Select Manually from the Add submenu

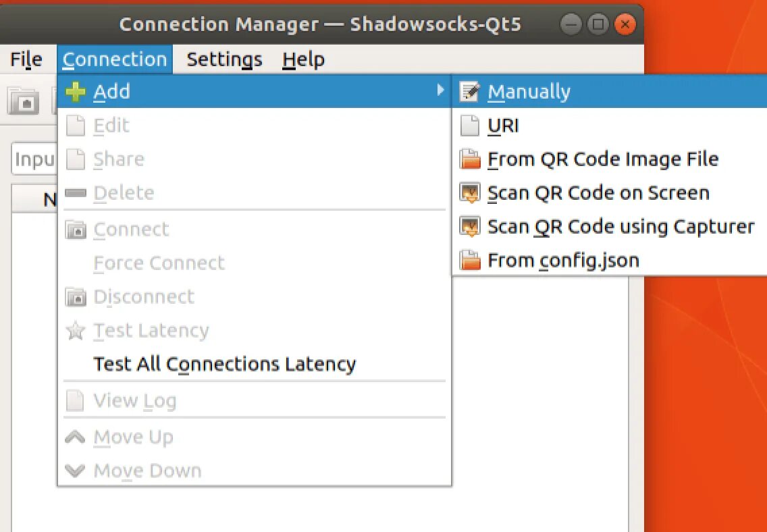[x=610, y=91]
